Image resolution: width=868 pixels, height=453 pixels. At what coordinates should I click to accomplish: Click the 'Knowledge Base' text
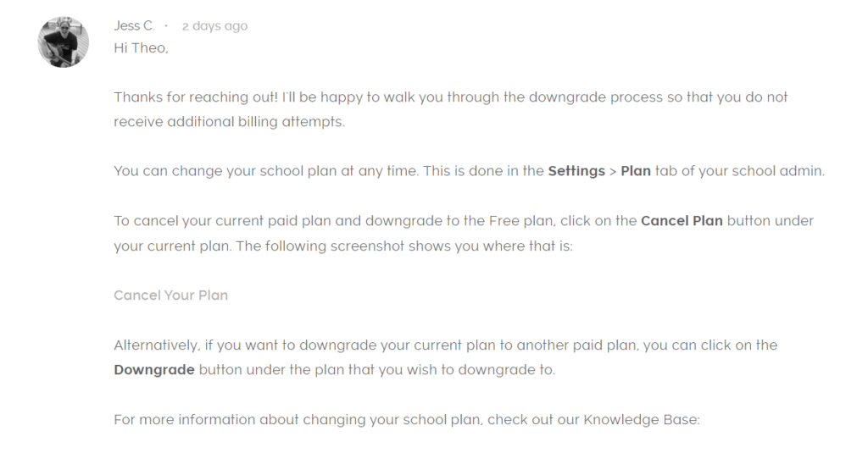coord(641,420)
